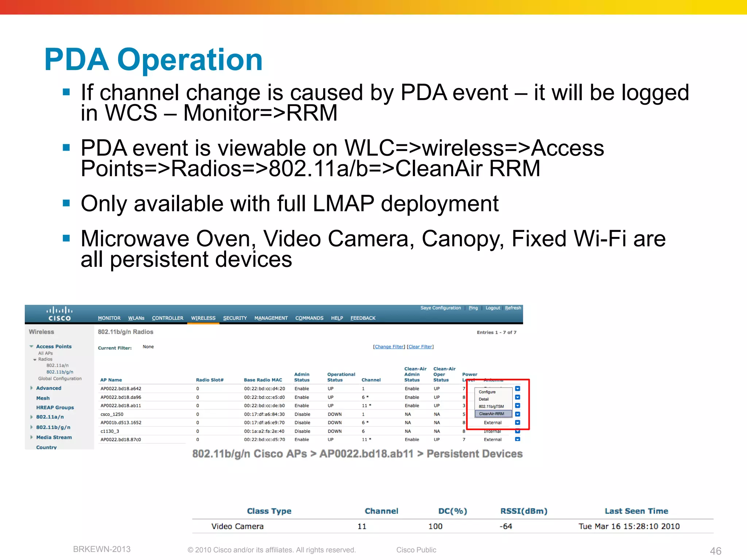The width and height of the screenshot is (747, 560).
Task: Click the Last Seen Time column header
Action: click(x=636, y=511)
